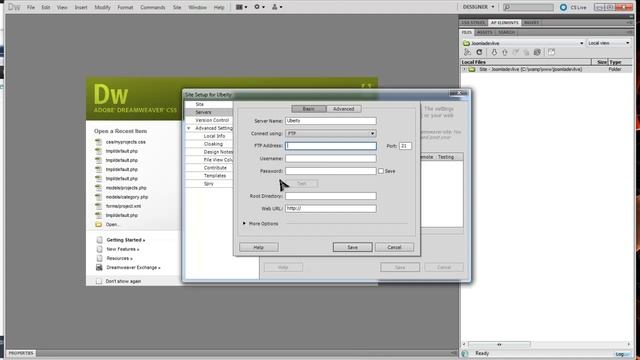Viewport: 640px width, 360px height.
Task: Open the Insert panel tab
Action: coord(531,22)
